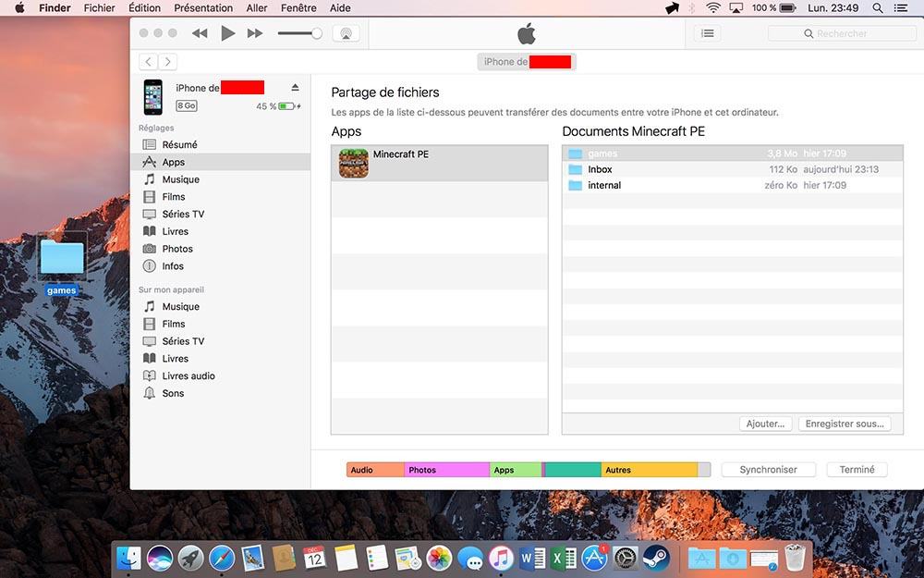This screenshot has width=924, height=578.
Task: Click the AirPlay display icon in menu bar
Action: 736,7
